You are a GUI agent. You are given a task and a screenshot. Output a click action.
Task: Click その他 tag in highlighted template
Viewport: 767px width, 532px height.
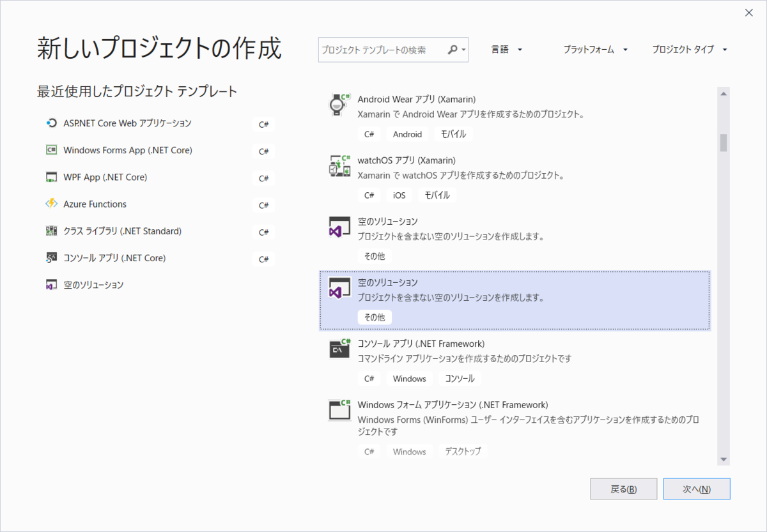(375, 317)
